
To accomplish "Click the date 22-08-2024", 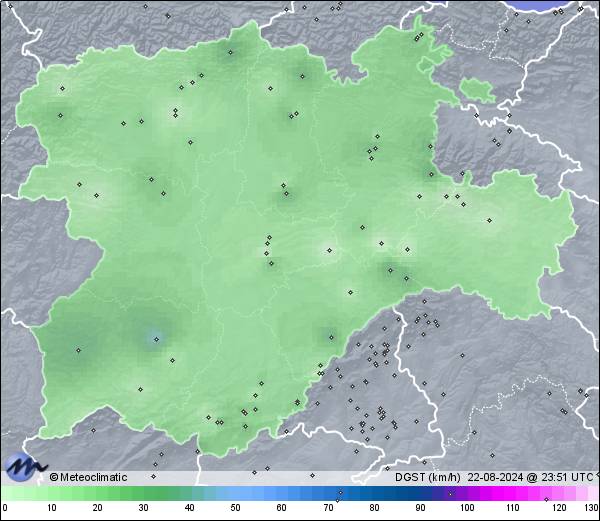I will point(495,477).
